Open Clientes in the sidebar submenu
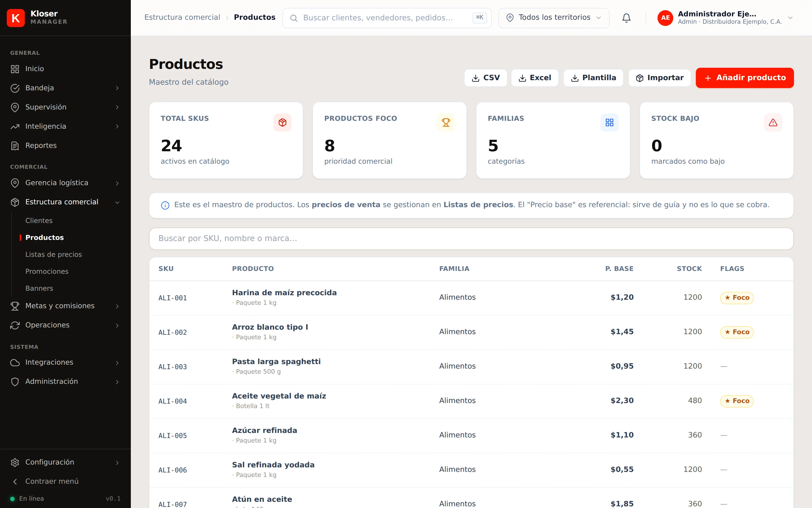The height and width of the screenshot is (508, 812). pos(39,221)
